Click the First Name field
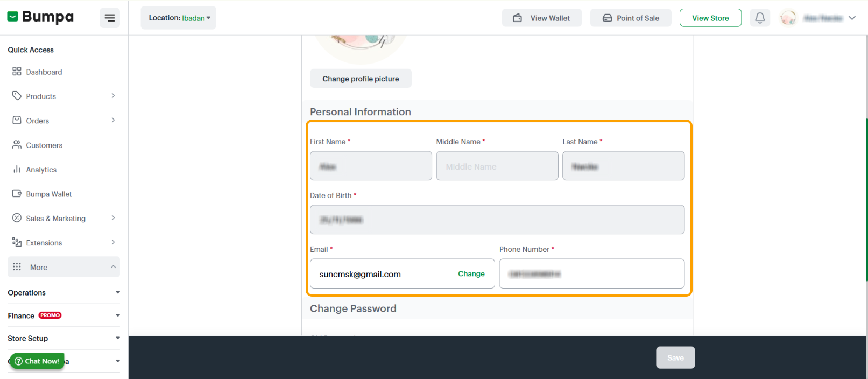 point(371,166)
